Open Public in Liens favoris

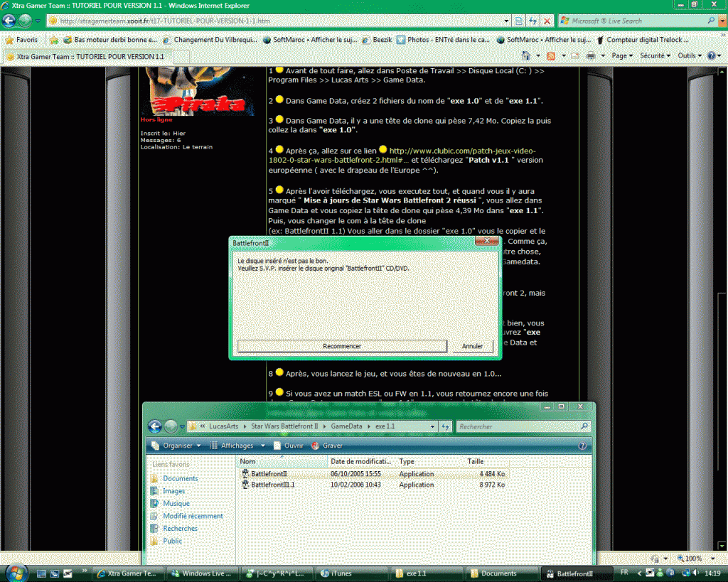[166, 541]
